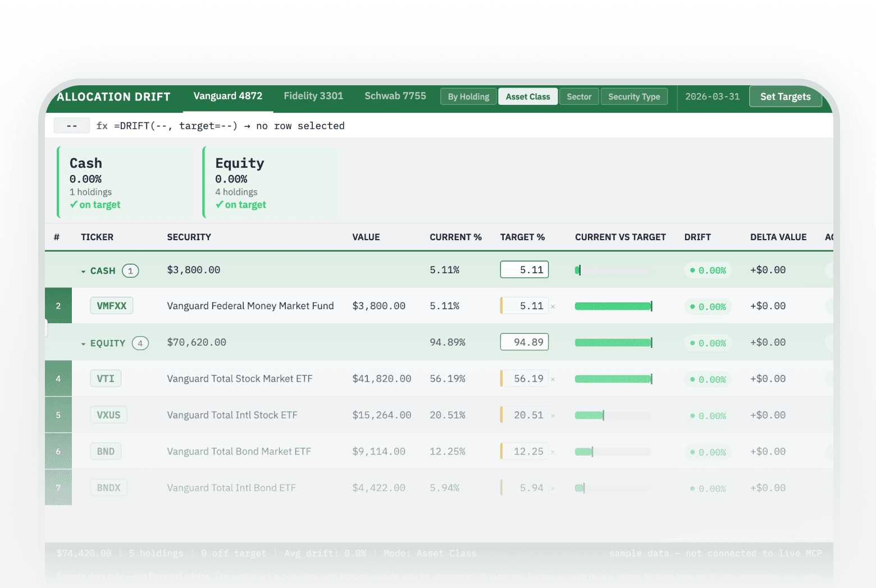
Task: Click the VMFXX ticker chip
Action: tap(112, 306)
